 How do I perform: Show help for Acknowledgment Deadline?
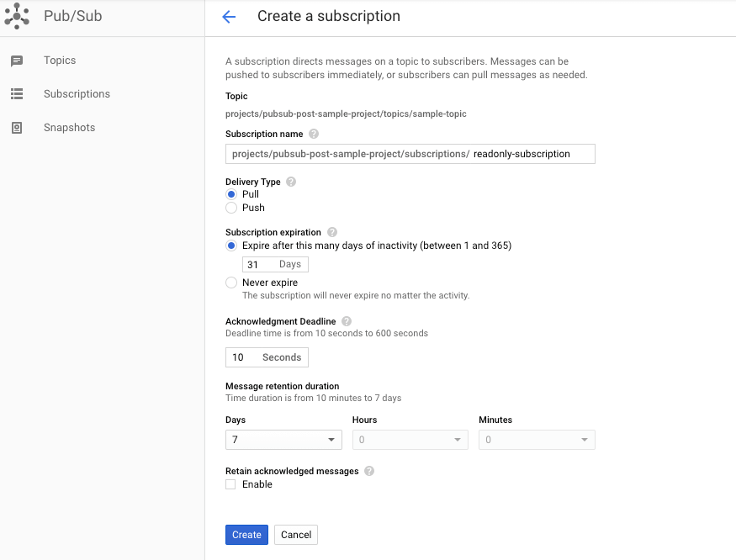coord(347,321)
